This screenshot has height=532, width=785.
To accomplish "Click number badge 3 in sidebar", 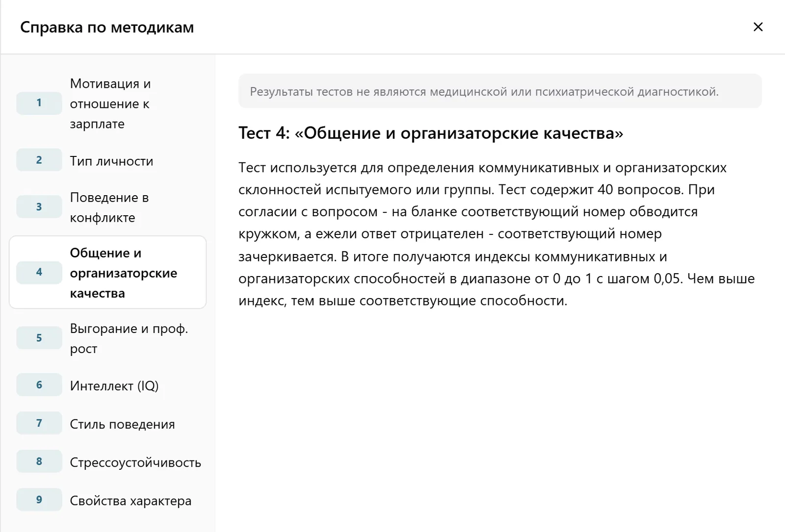I will [x=39, y=207].
